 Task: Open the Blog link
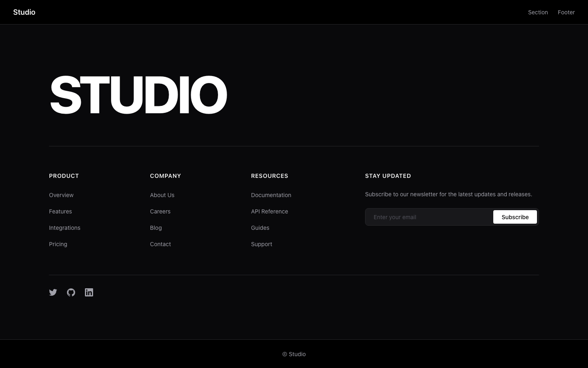[x=156, y=228]
